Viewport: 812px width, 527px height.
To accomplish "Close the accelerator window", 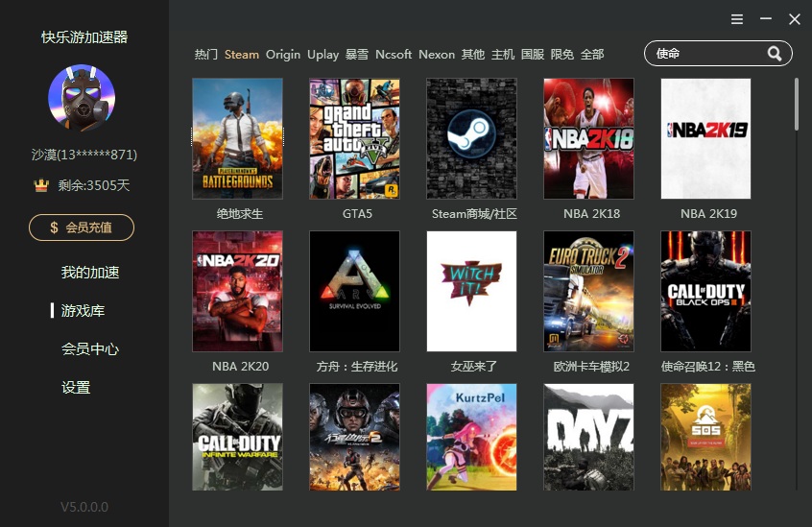I will [x=795, y=19].
